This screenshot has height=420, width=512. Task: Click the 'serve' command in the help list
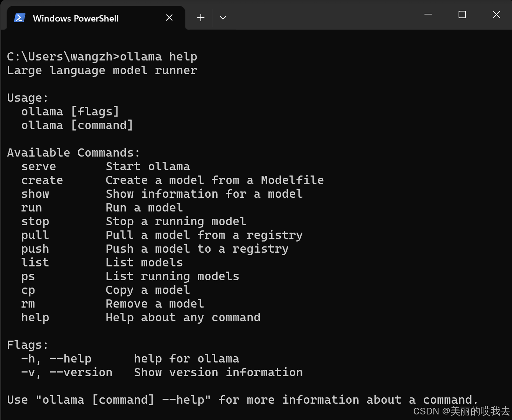[38, 166]
